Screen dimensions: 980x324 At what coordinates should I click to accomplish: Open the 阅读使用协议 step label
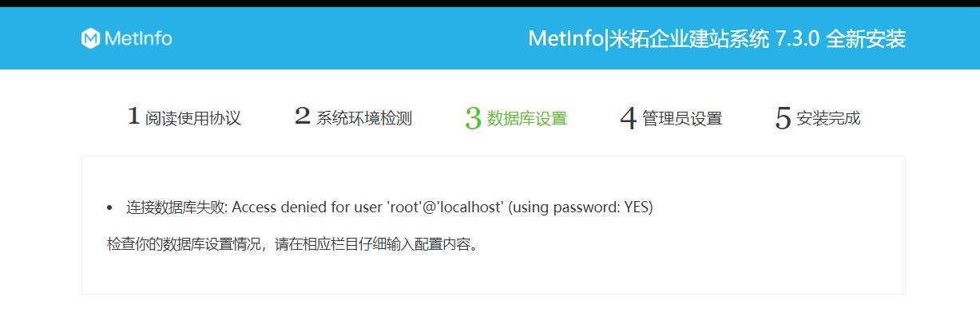[x=192, y=119]
